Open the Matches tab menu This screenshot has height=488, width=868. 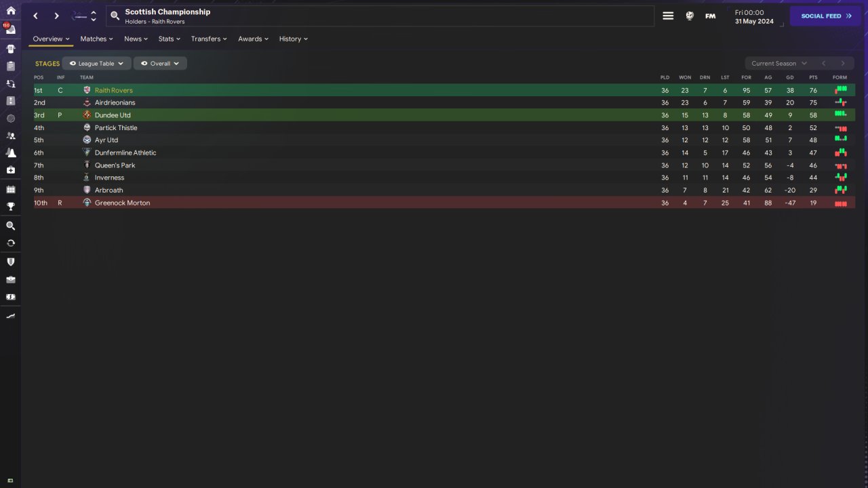pos(96,39)
